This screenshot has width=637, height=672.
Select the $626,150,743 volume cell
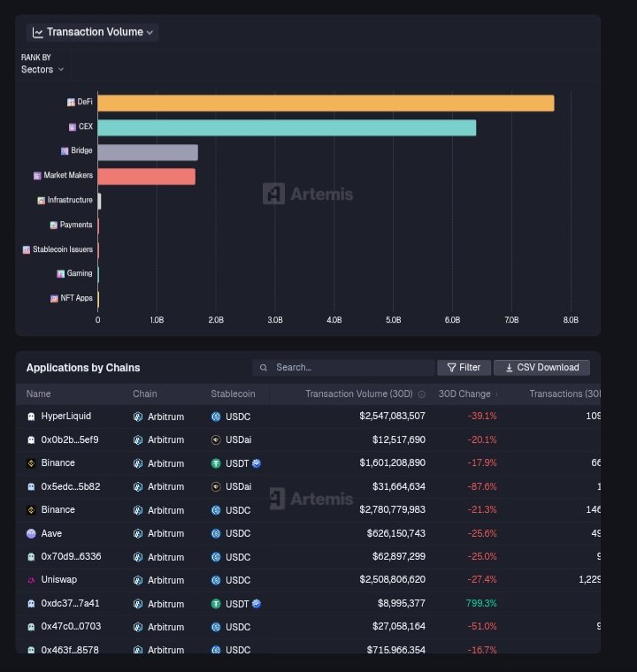coord(396,533)
